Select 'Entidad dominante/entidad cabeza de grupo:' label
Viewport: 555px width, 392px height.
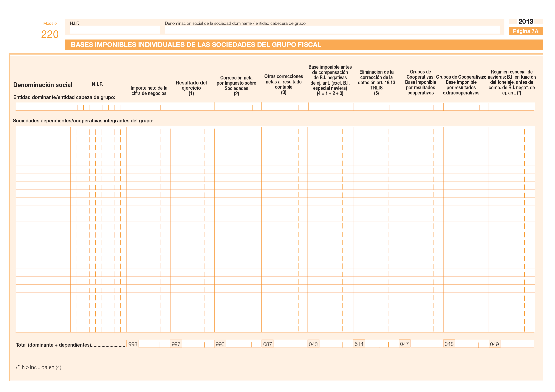pyautogui.click(x=64, y=97)
